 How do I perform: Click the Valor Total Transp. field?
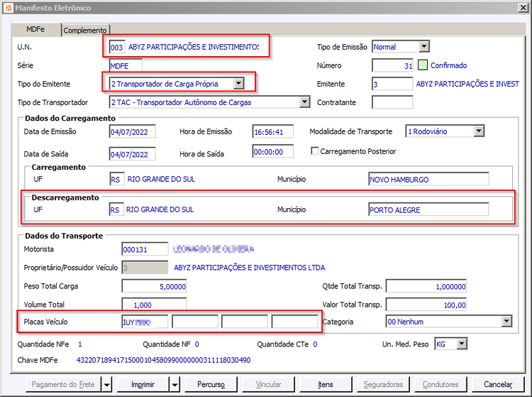(426, 304)
